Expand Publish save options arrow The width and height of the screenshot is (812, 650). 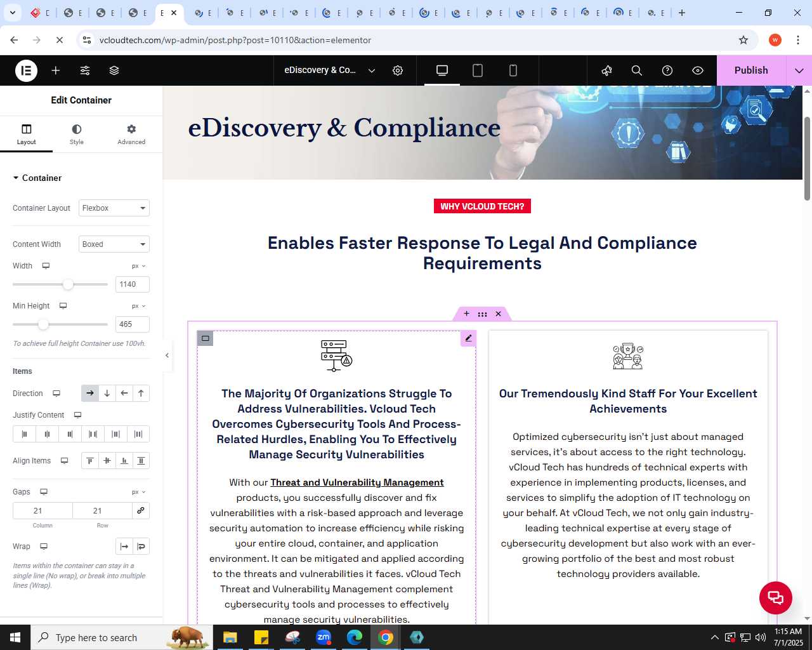[x=799, y=70]
